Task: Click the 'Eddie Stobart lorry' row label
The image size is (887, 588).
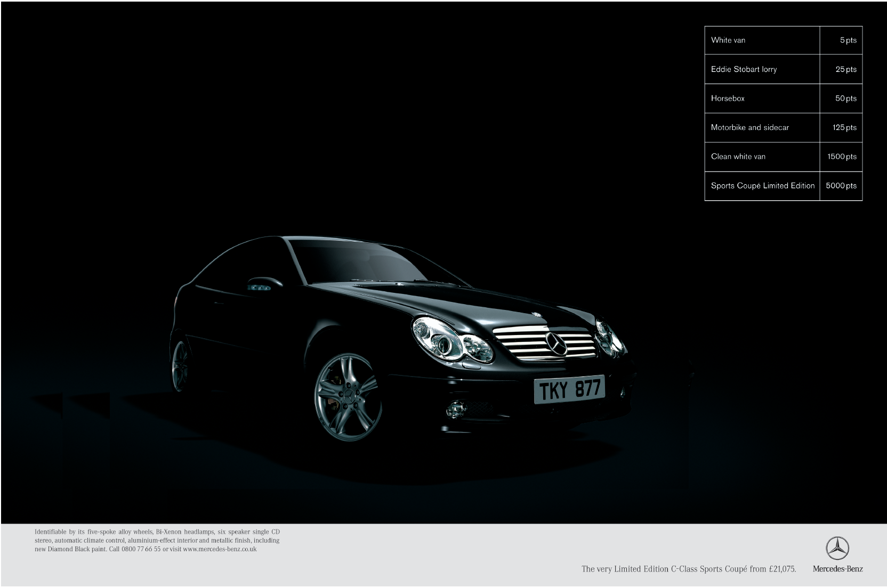Action: pyautogui.click(x=744, y=69)
